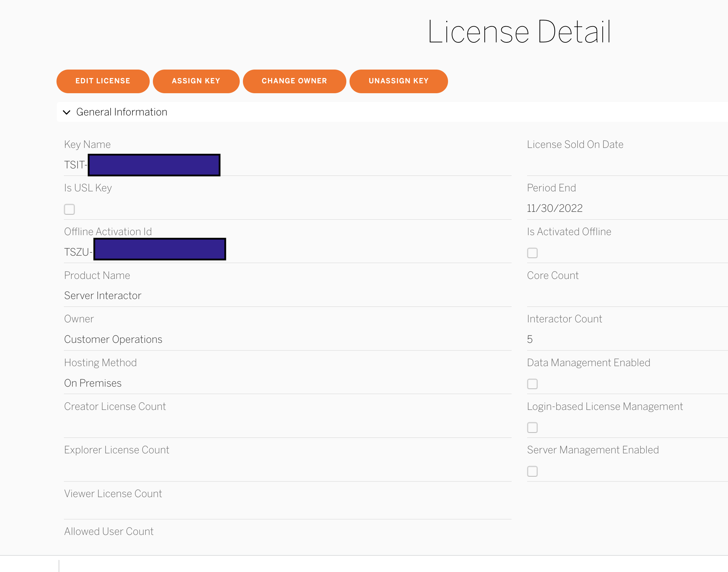Screen dimensions: 728x572
Task: Click the Period End date 11/30/2022
Action: (555, 208)
